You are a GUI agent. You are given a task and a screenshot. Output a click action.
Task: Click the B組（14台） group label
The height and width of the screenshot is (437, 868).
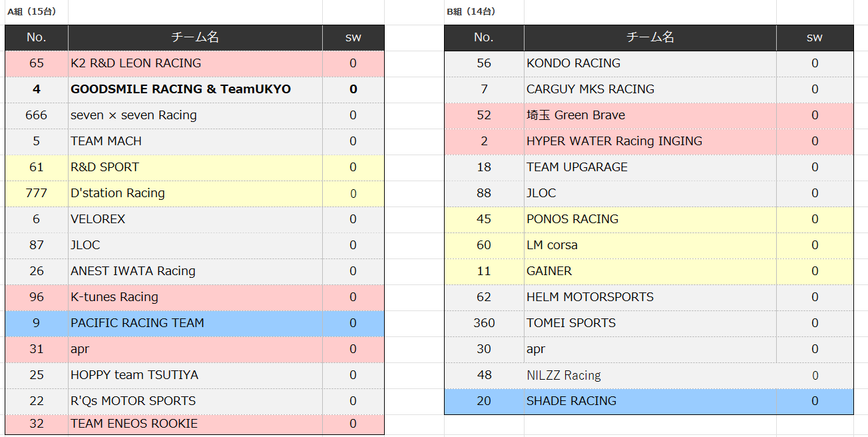tap(471, 11)
